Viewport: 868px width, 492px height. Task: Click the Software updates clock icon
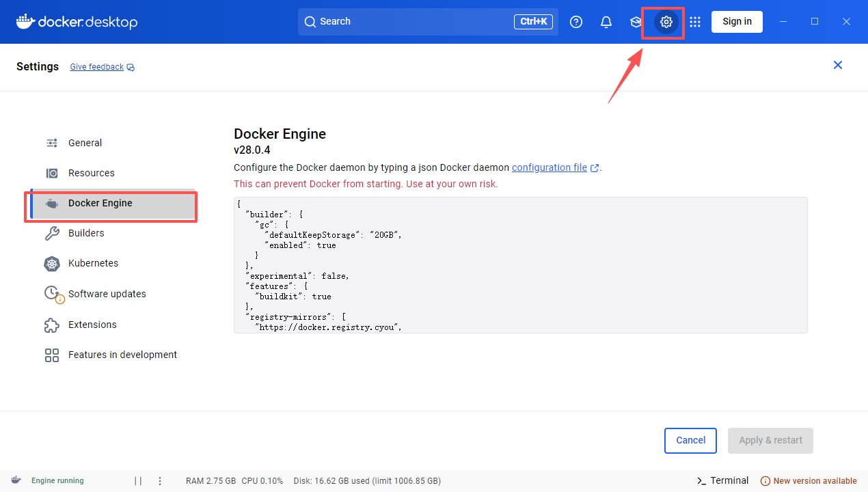53,295
